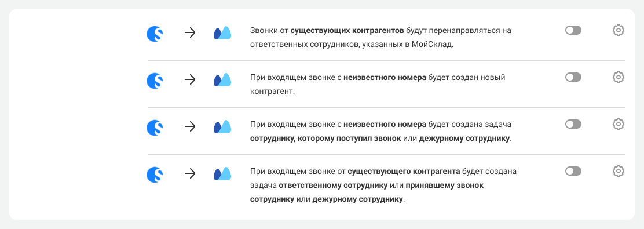Screen dimensions: 644x229
Task: Click blue S logo in new contractor row
Action: [155, 80]
